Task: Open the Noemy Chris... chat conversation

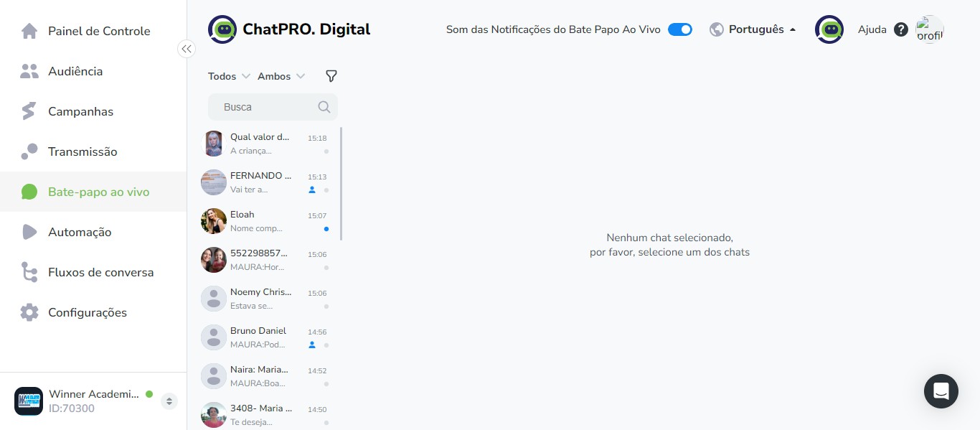Action: point(264,299)
